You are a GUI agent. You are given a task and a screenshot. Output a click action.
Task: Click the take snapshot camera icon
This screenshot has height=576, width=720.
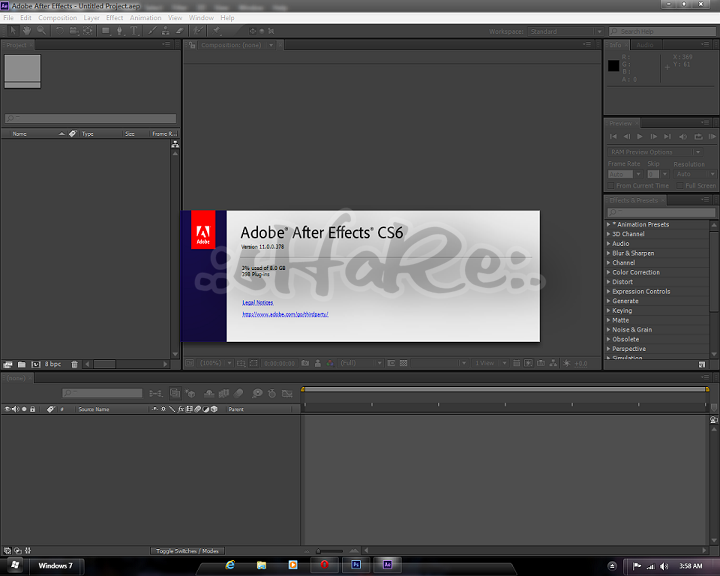305,363
